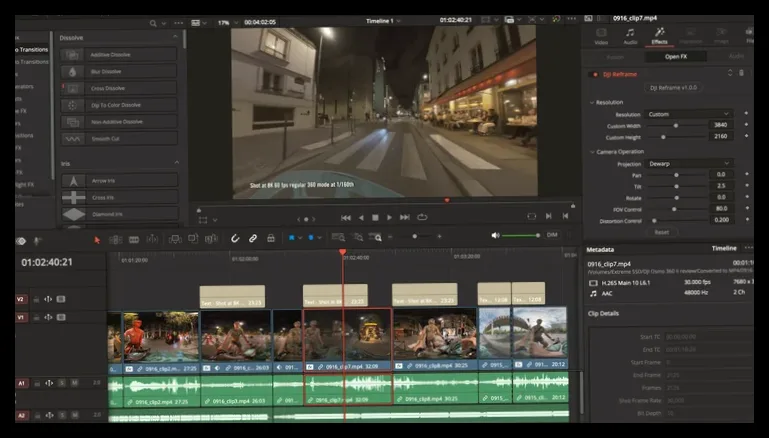
Task: Collapse the Dissolve category
Action: [175, 37]
